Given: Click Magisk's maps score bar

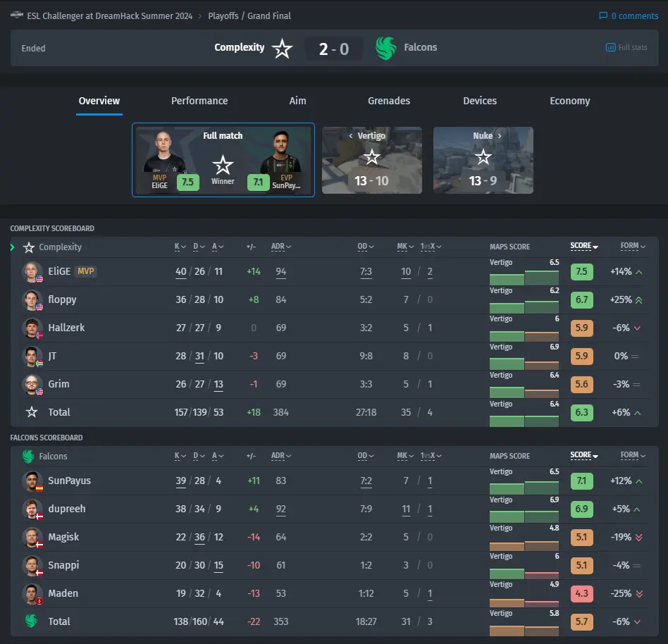Looking at the screenshot, I should click(524, 545).
